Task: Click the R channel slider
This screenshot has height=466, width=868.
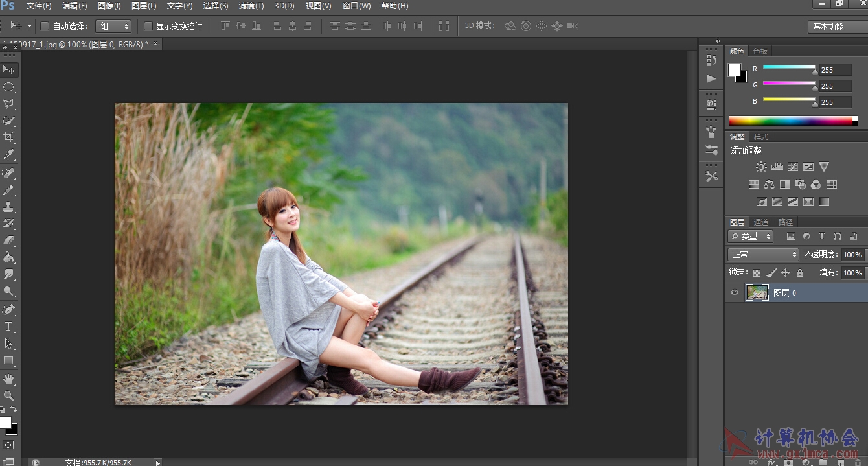Action: pyautogui.click(x=789, y=67)
